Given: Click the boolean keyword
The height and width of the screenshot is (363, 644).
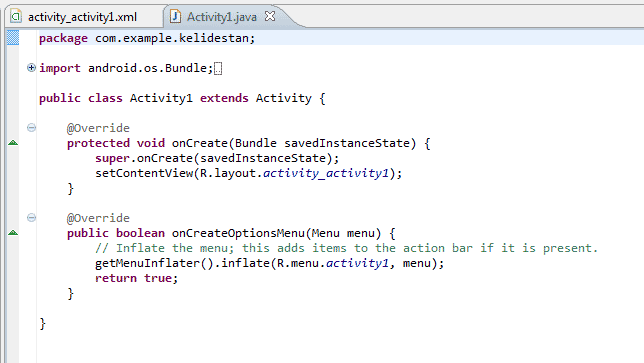Looking at the screenshot, I should pyautogui.click(x=140, y=233).
